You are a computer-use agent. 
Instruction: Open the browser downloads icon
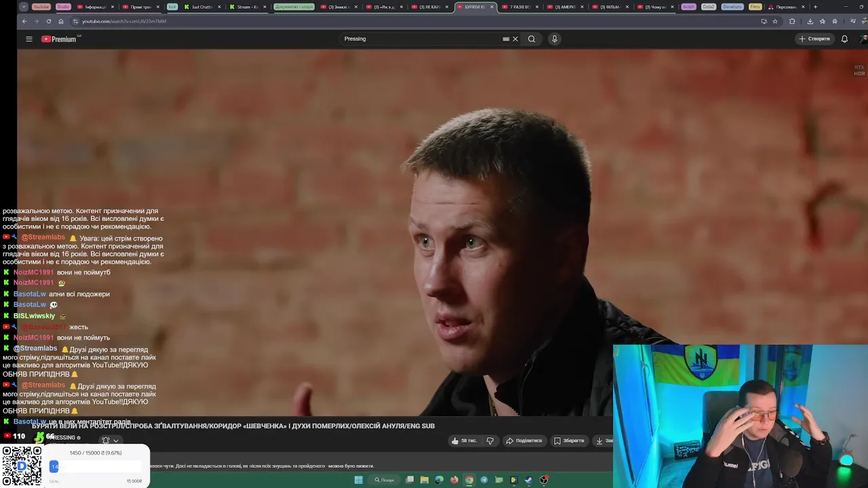pos(810,21)
